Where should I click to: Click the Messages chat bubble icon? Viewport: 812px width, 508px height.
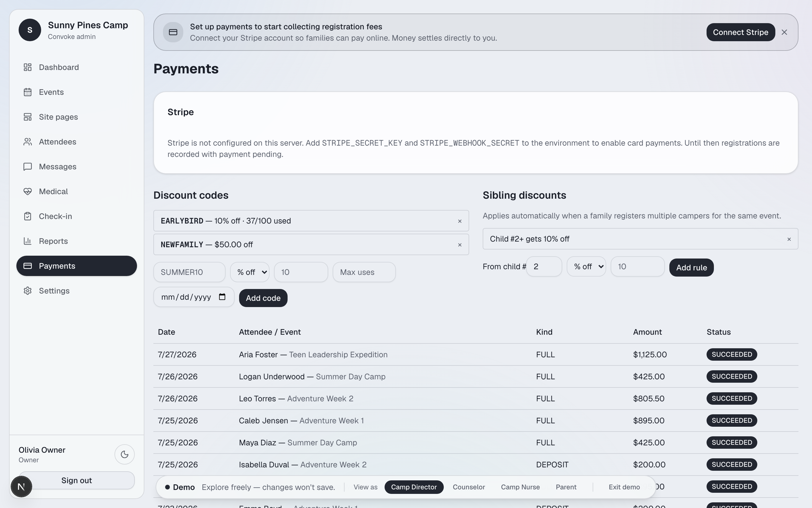click(x=28, y=167)
